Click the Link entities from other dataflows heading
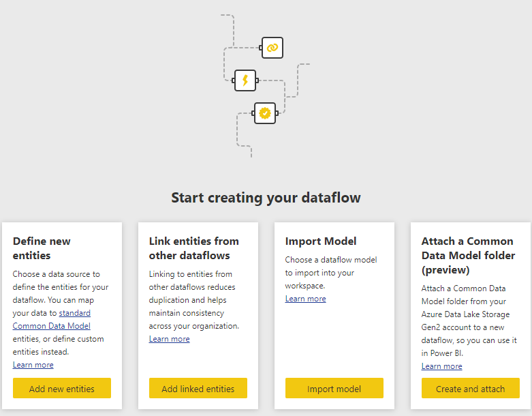Image resolution: width=532 pixels, height=416 pixels. click(193, 248)
